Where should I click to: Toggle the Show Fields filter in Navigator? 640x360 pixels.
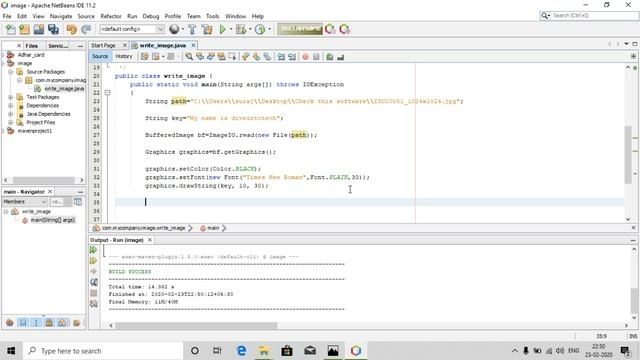23,323
